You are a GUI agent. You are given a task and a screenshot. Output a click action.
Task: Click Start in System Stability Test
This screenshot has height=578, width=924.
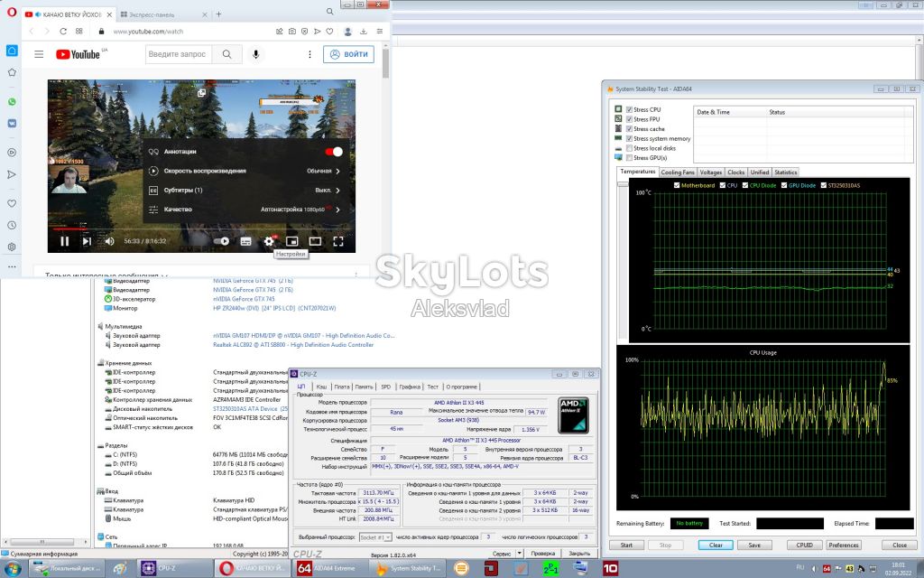pyautogui.click(x=626, y=545)
